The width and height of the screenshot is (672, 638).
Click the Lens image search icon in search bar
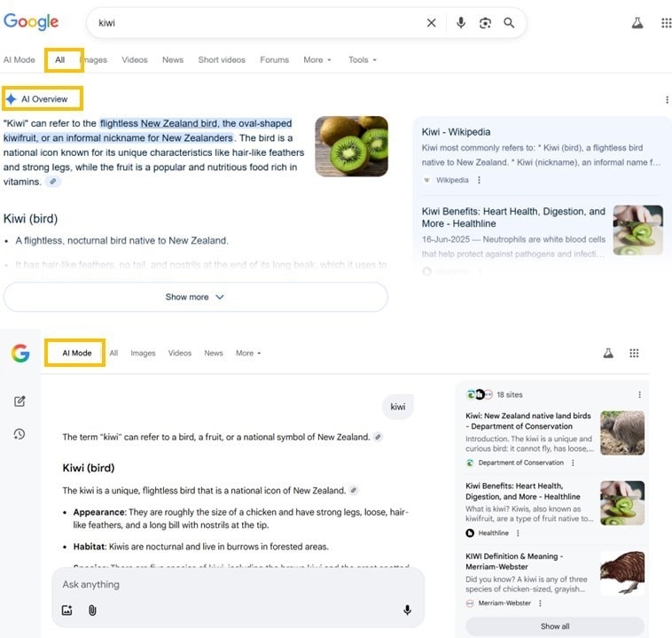(x=485, y=23)
